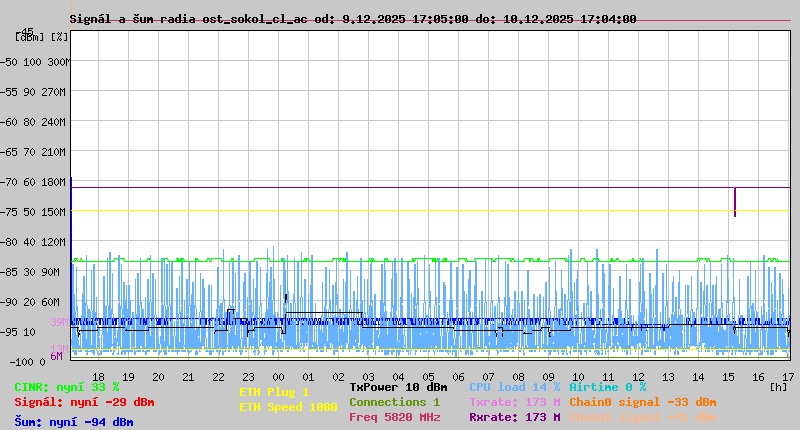Click the '13' hour tick label
Screen dimensions: 800x430
[x=668, y=377]
